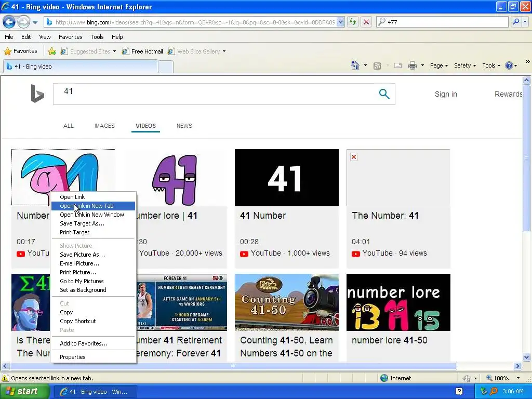The image size is (532, 399).
Task: Click Add to Favorites Bar star icon
Action: point(52,51)
